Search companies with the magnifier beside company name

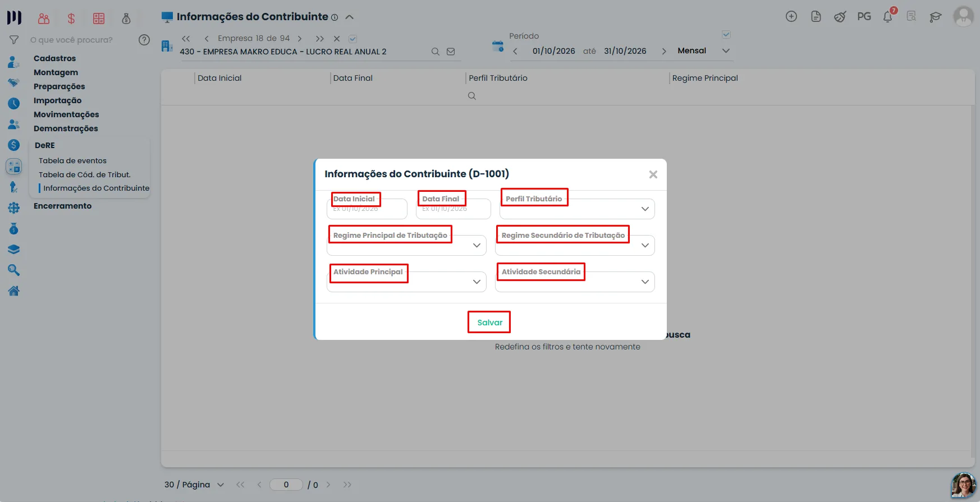436,52
